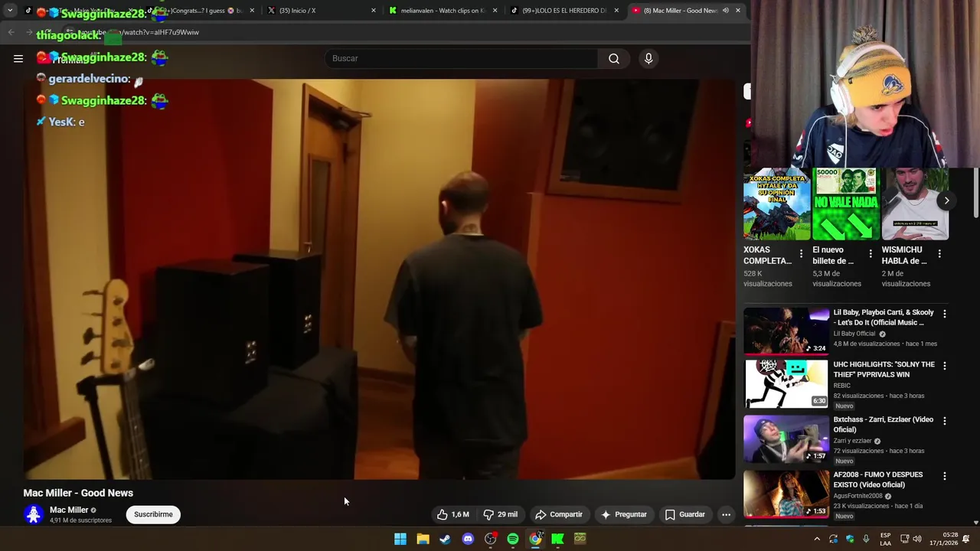
Task: Open options for UHC HIGHLIGHTS video
Action: coord(944,366)
